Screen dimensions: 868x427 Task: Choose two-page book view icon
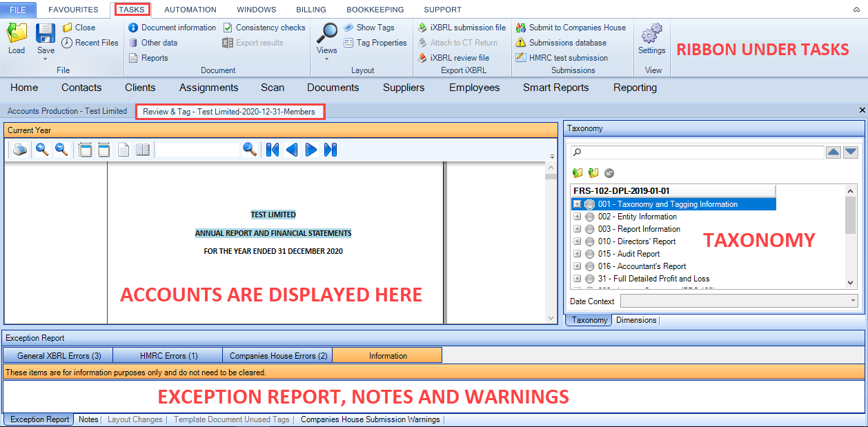(143, 150)
